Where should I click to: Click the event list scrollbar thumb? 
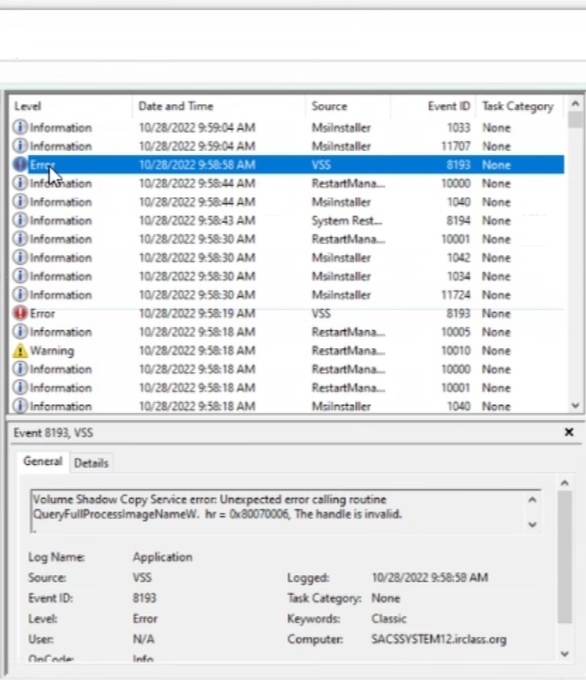point(575,120)
